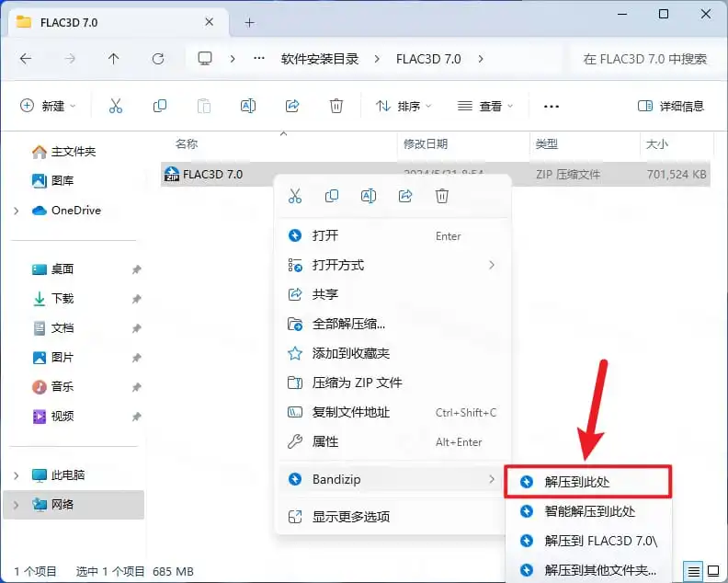This screenshot has height=583, width=728.
Task: Select 解压到其他文件夹... in the Bandizip submenu
Action: coord(587,570)
